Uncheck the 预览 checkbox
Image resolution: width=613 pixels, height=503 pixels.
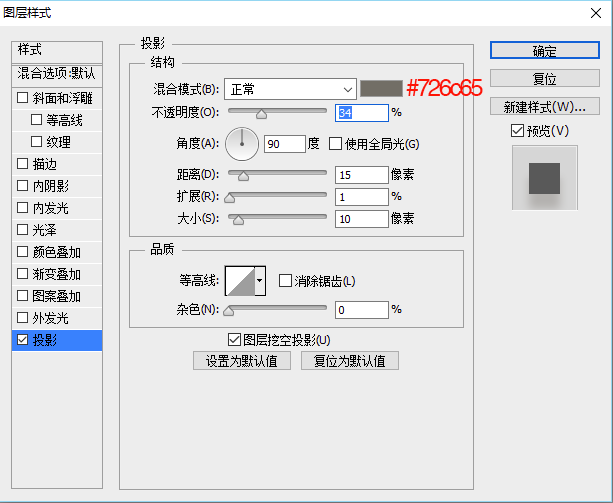tap(516, 131)
